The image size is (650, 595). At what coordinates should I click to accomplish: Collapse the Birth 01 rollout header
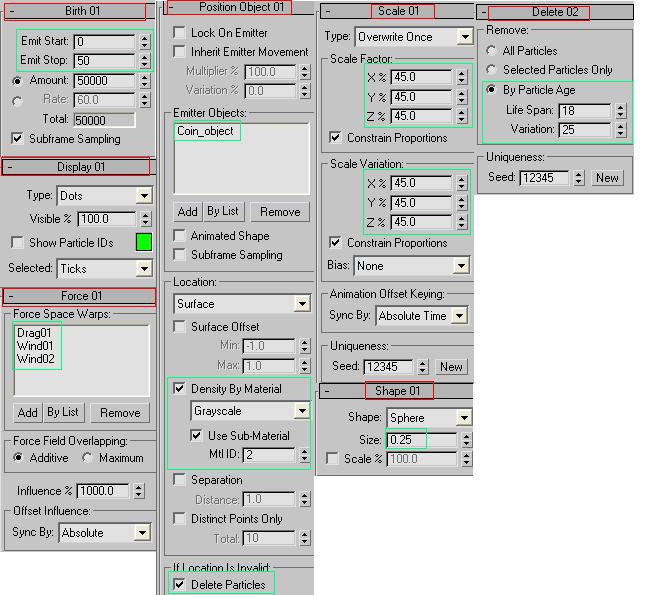76,12
